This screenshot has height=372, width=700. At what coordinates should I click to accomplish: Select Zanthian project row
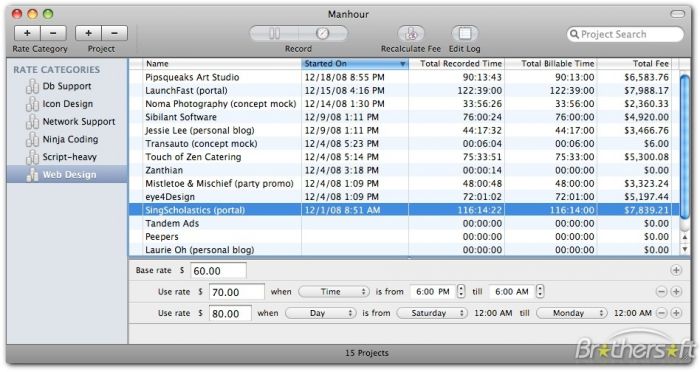[404, 170]
